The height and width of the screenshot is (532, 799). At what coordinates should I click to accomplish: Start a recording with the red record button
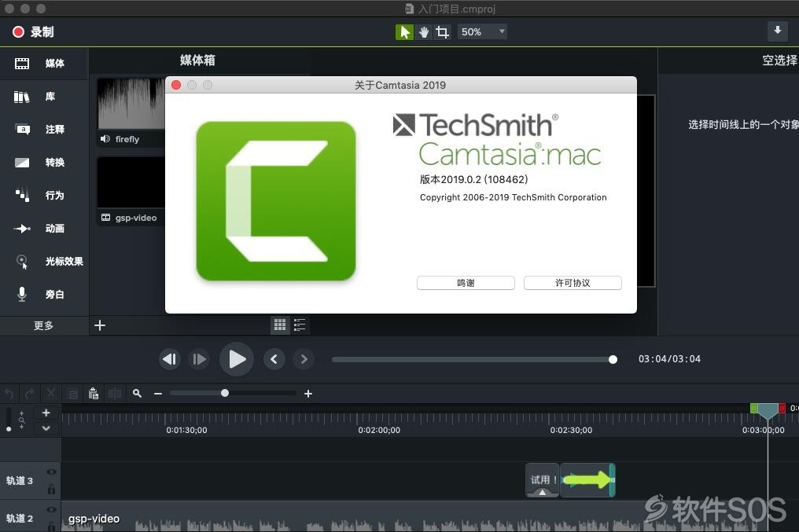(18, 32)
